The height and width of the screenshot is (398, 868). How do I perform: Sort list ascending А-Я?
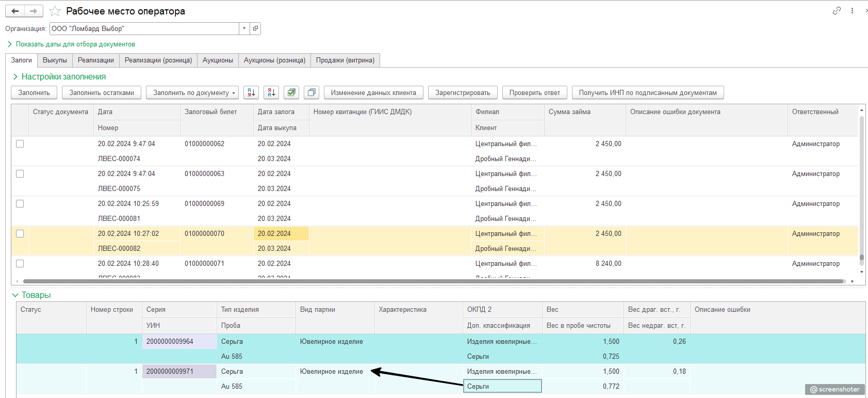point(251,92)
